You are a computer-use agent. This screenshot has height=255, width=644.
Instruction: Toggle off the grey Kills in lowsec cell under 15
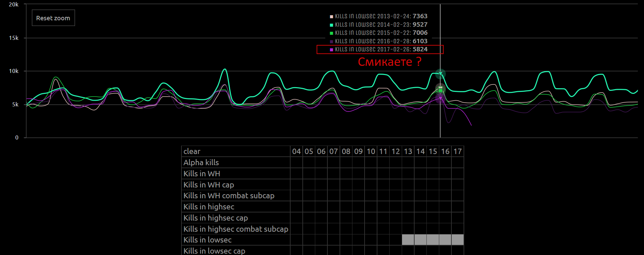(x=433, y=240)
